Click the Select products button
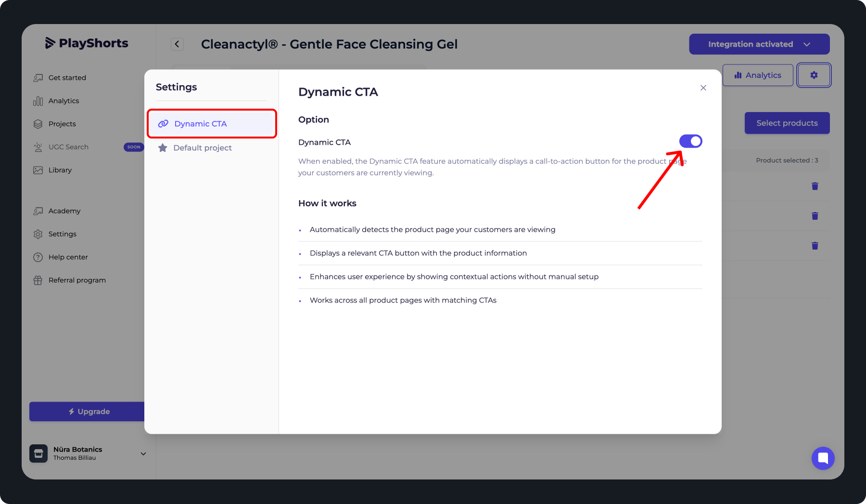The width and height of the screenshot is (866, 504). [787, 123]
